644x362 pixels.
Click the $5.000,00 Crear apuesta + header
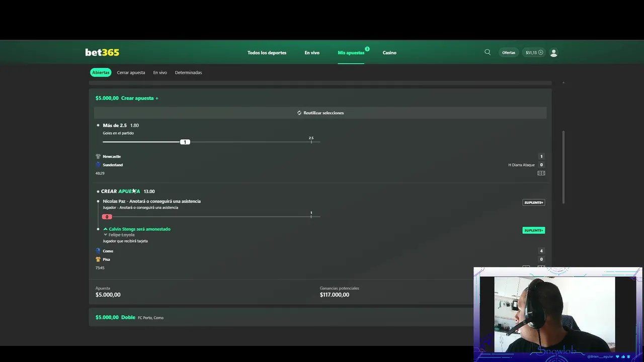pyautogui.click(x=127, y=98)
